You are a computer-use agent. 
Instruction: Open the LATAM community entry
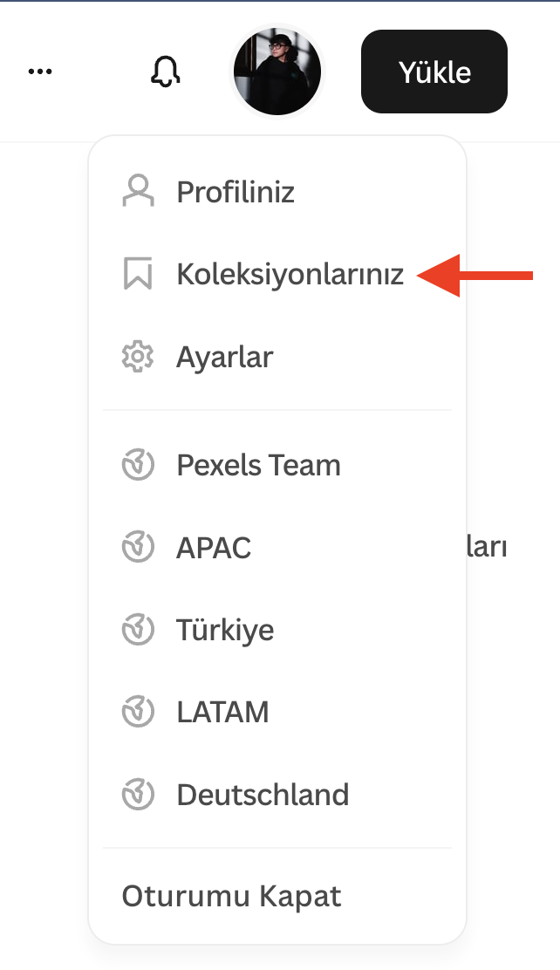222,713
